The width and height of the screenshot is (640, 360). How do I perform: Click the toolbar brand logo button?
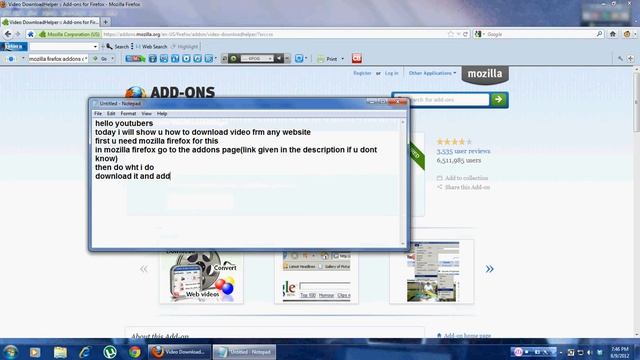tap(14, 47)
